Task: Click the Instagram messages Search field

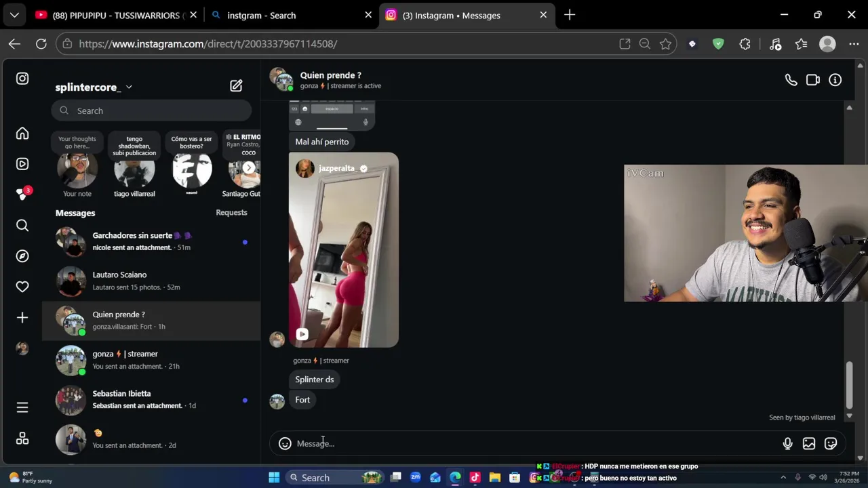Action: point(151,110)
